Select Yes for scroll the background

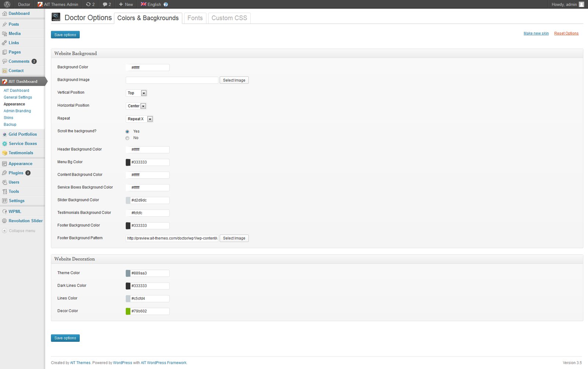click(128, 132)
